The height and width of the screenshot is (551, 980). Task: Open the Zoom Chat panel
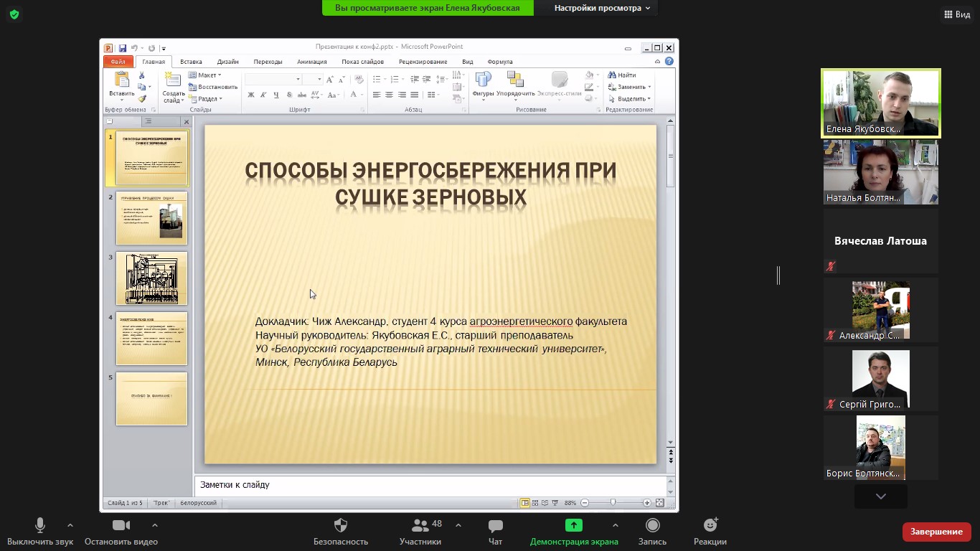(495, 526)
